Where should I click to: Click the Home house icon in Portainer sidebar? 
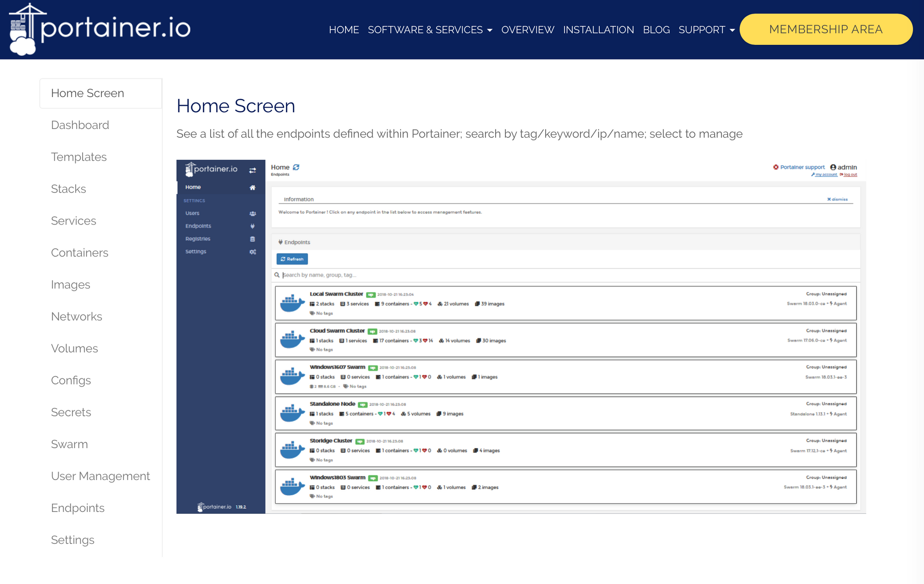[252, 188]
